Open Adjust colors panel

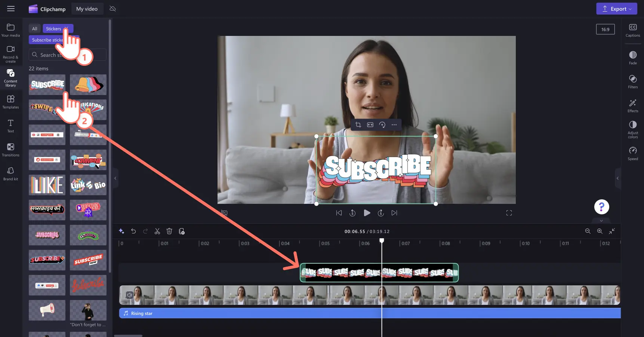pyautogui.click(x=633, y=129)
